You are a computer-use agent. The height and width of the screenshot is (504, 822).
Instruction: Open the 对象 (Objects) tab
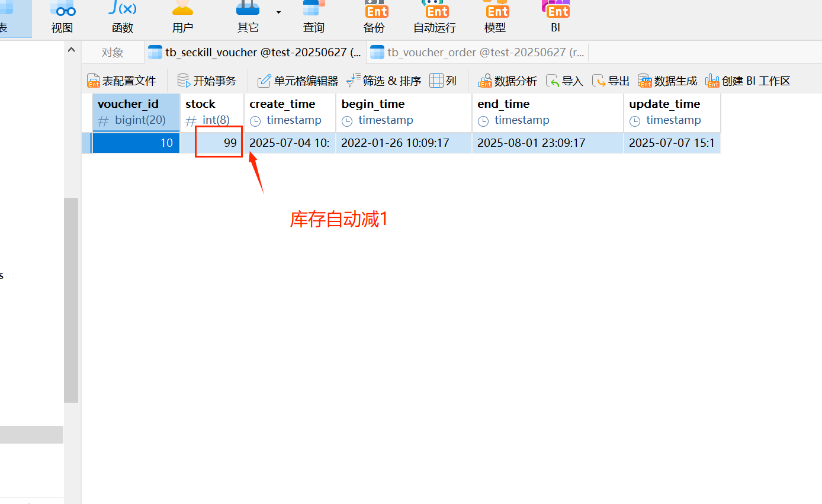[x=113, y=52]
